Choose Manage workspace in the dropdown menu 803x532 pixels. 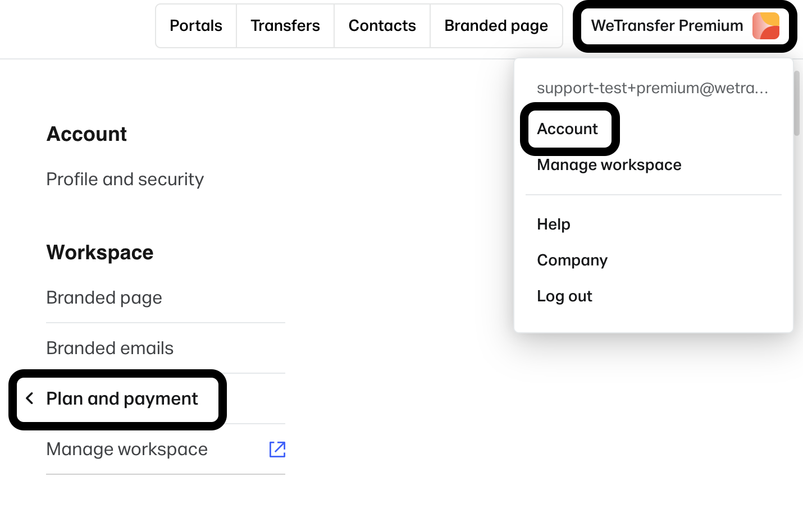coord(609,164)
